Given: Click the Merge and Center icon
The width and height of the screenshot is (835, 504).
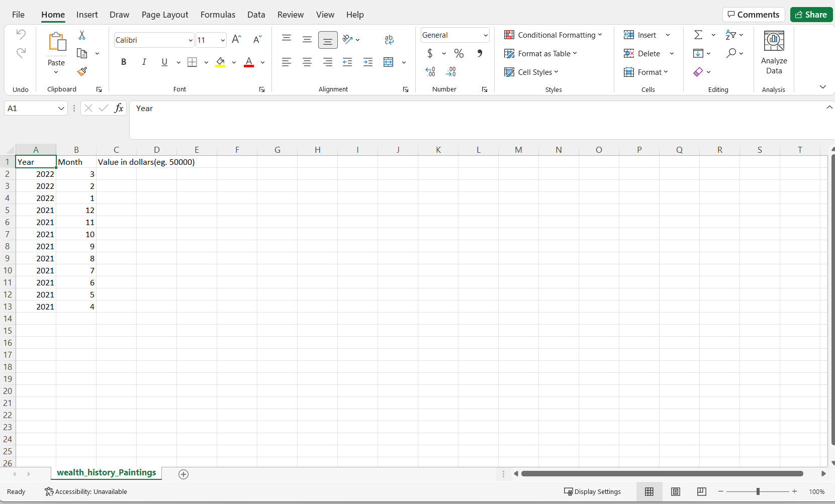Looking at the screenshot, I should [389, 62].
